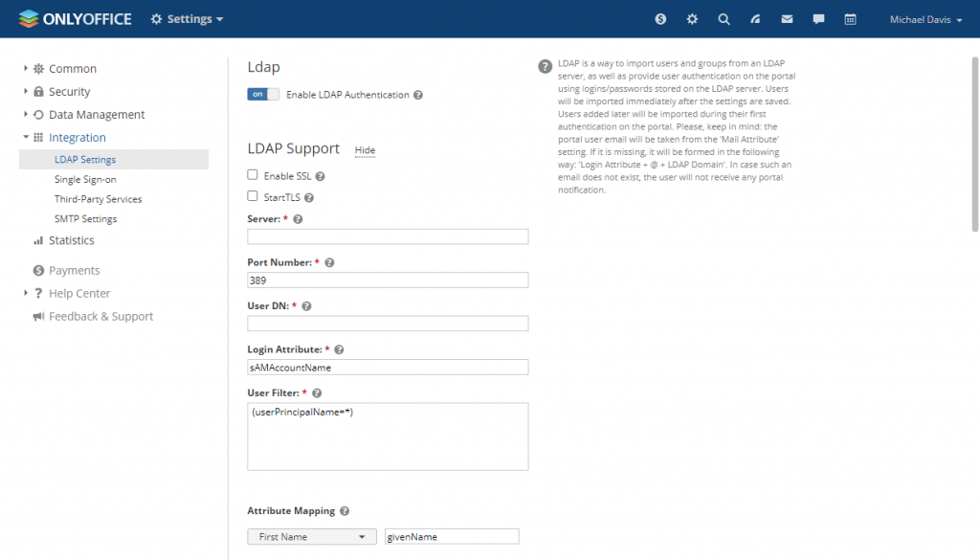The image size is (980, 560).
Task: Click inside the Server input field
Action: pyautogui.click(x=388, y=235)
